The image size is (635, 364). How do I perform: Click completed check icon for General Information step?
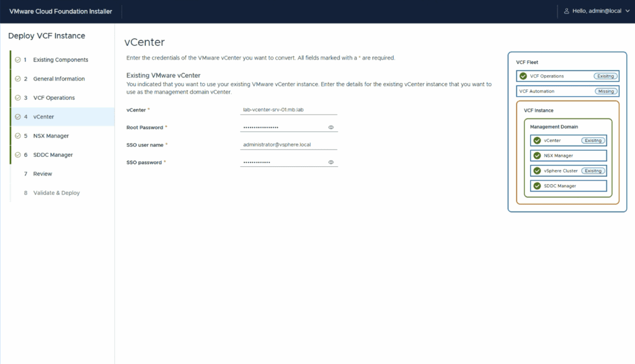(17, 79)
